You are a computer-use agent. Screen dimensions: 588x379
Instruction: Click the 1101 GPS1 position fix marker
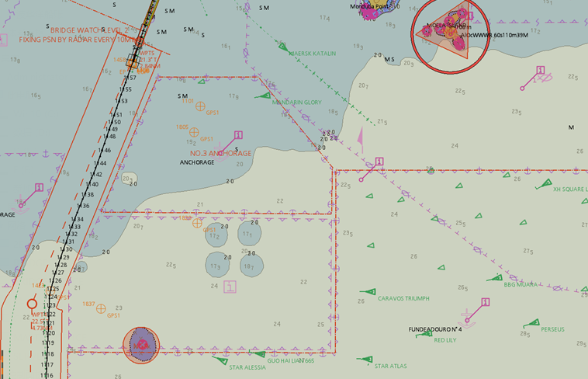(200, 106)
